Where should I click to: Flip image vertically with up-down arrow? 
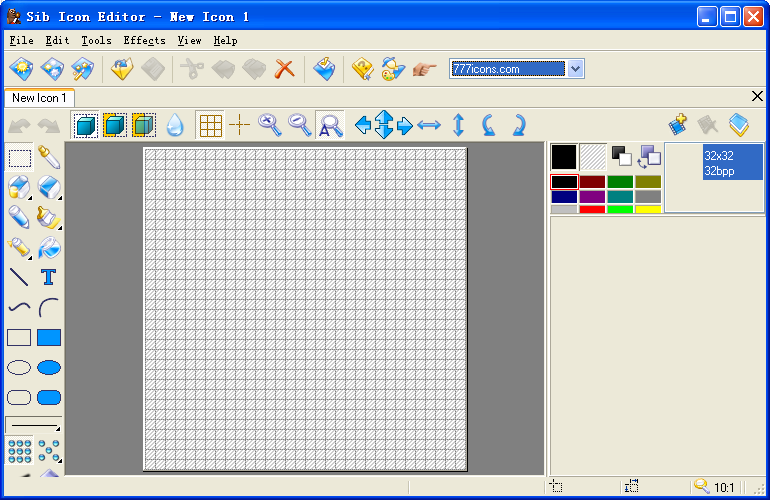pos(458,125)
